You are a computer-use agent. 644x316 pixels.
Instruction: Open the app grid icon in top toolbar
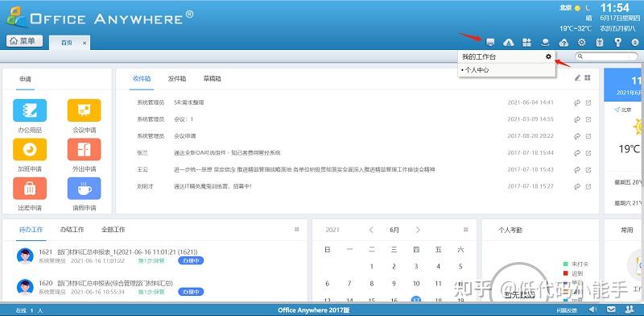[x=526, y=43]
